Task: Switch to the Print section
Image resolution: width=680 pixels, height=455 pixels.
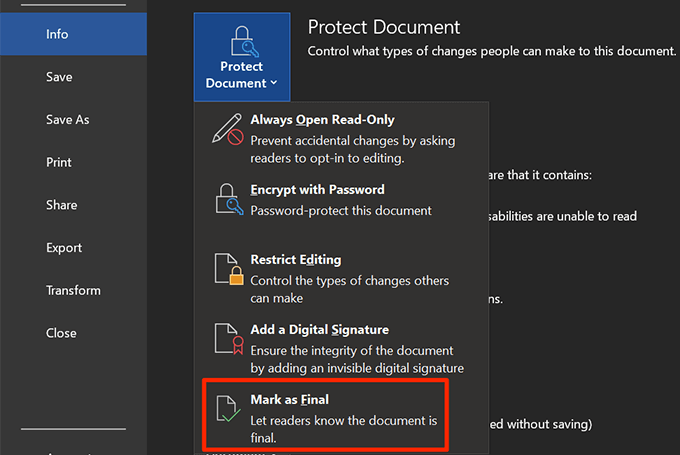Action: point(59,162)
